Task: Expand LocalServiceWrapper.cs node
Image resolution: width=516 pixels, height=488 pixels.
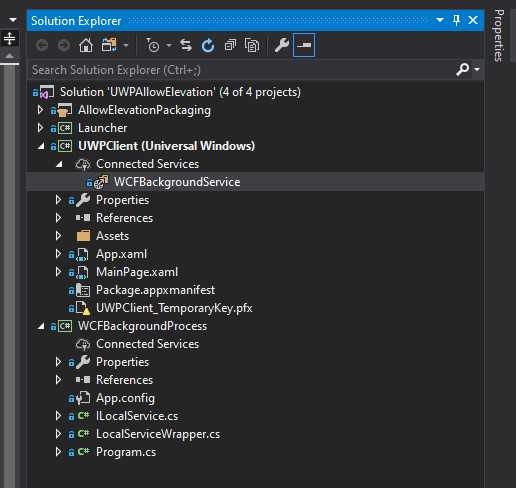Action: [x=58, y=434]
